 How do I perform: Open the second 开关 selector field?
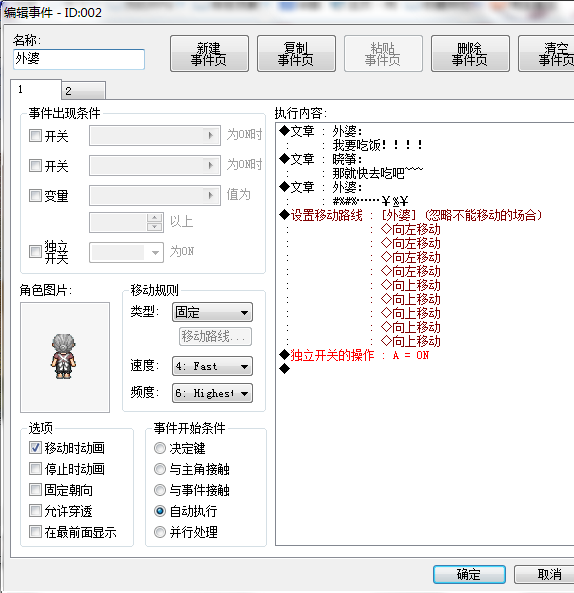[x=155, y=165]
